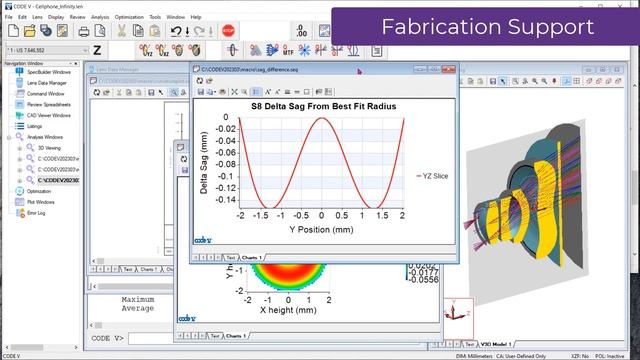Expand the 3D Viewing tree node
The width and height of the screenshot is (640, 360).
pyautogui.click(x=19, y=149)
